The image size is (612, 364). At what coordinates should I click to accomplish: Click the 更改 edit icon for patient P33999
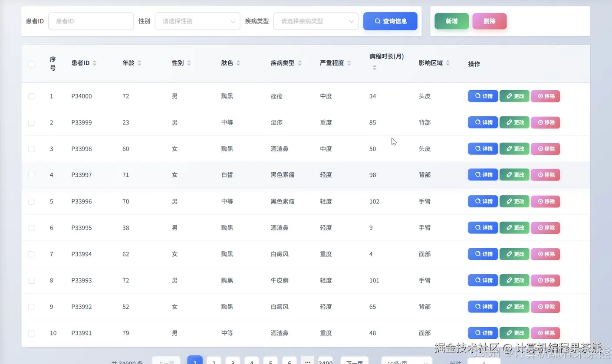pos(514,122)
